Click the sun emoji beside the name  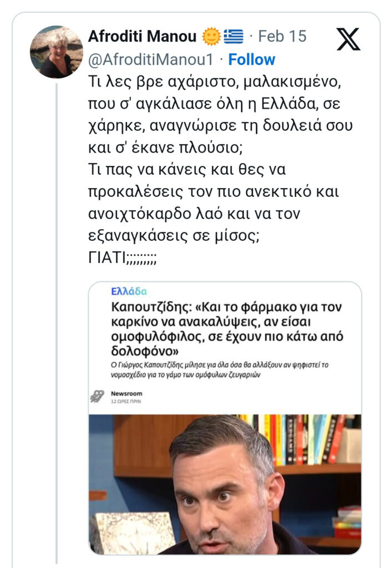pos(211,37)
